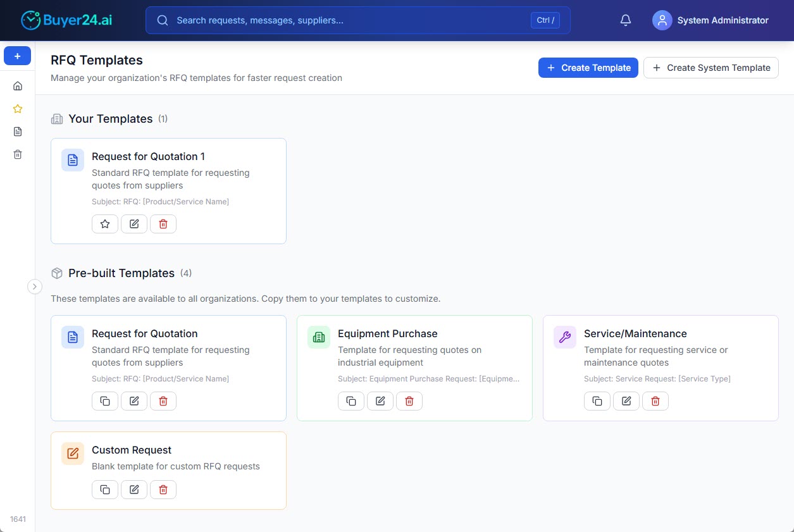The width and height of the screenshot is (794, 532).
Task: Open the System Administrator account menu
Action: click(x=710, y=20)
